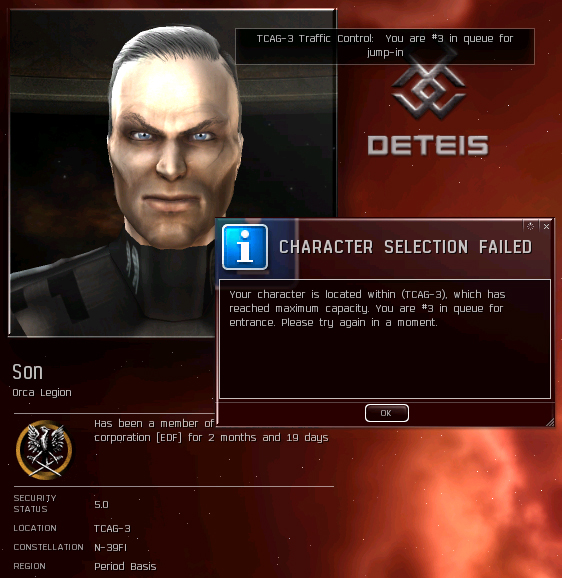
Task: Click the EDF corporation eagle logo
Action: (x=44, y=449)
